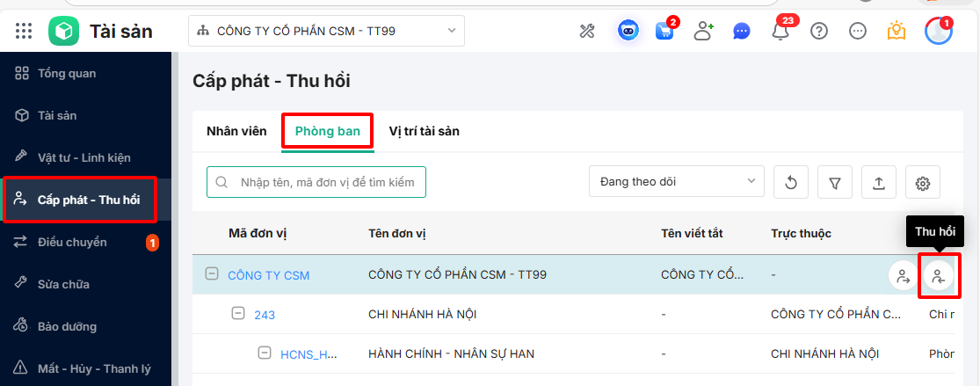980x386 pixels.
Task: Go to Điều chuyển in sidebar
Action: pyautogui.click(x=72, y=242)
